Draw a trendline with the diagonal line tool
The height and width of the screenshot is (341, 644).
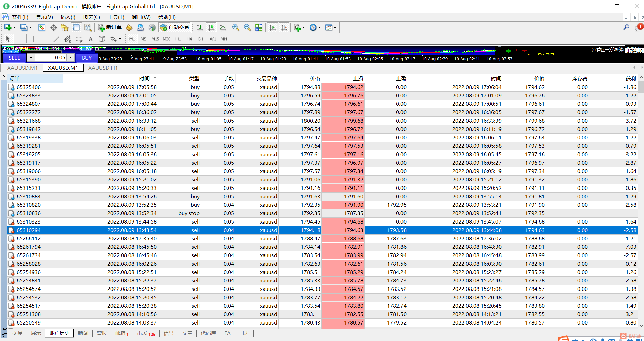click(x=56, y=39)
